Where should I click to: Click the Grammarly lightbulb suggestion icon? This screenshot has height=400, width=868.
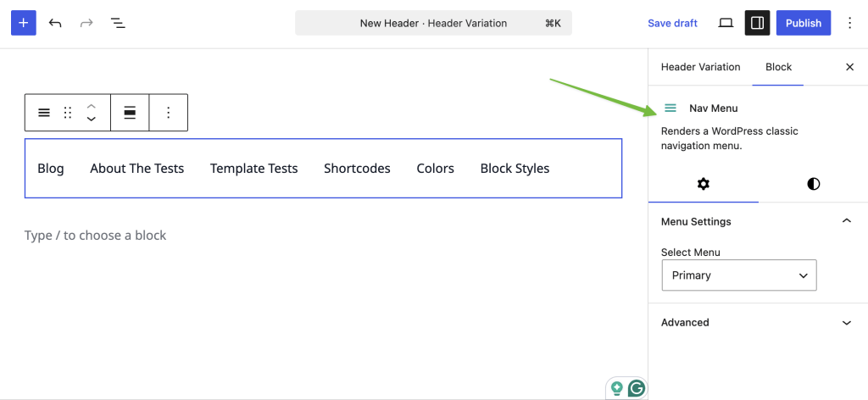click(x=617, y=388)
